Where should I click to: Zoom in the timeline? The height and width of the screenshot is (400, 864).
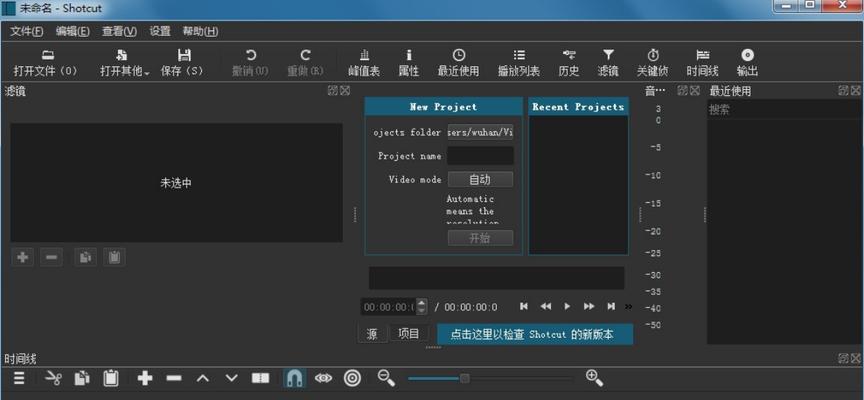[x=594, y=378]
